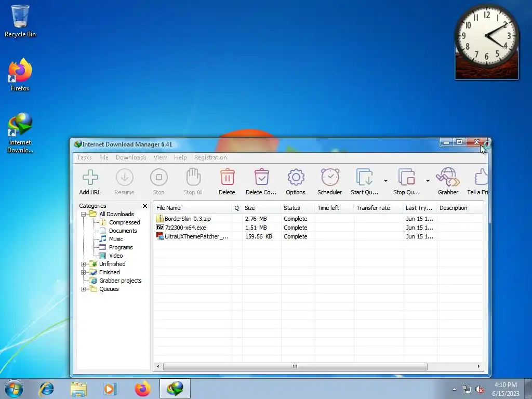Click the scrollbar left arrow

click(158, 366)
